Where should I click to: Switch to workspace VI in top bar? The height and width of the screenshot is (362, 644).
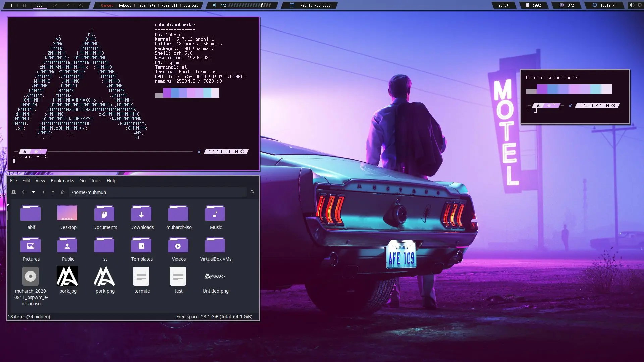[81, 5]
